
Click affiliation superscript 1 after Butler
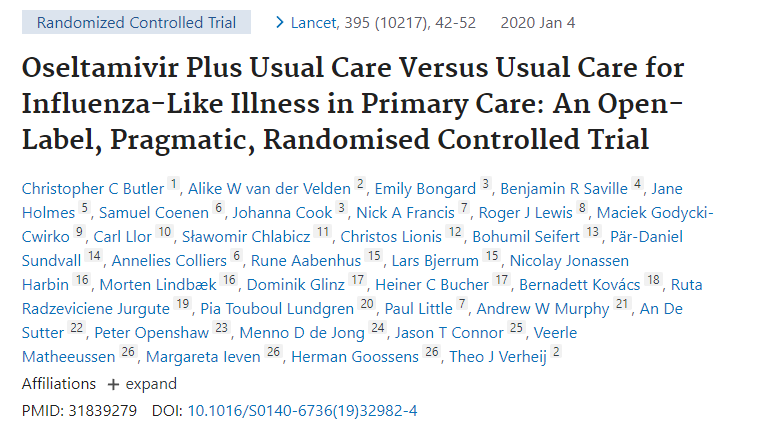(x=174, y=183)
